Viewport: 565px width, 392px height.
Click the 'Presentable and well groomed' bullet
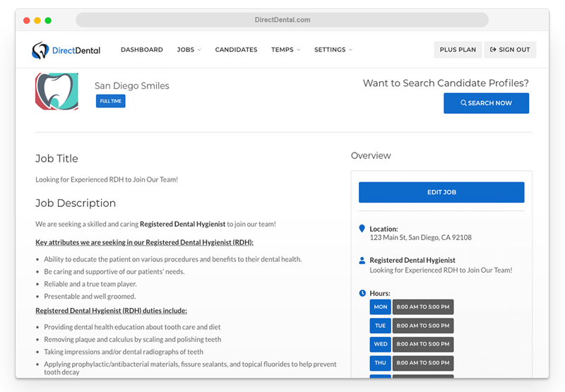click(x=90, y=296)
